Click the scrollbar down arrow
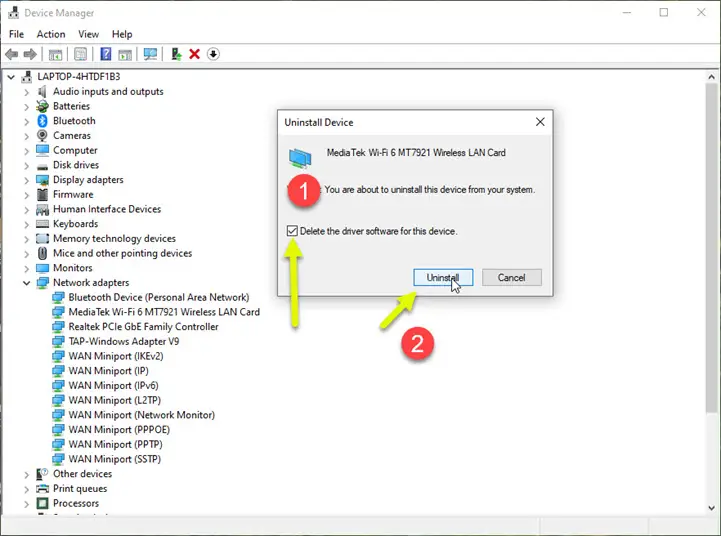This screenshot has height=536, width=721. [711, 508]
